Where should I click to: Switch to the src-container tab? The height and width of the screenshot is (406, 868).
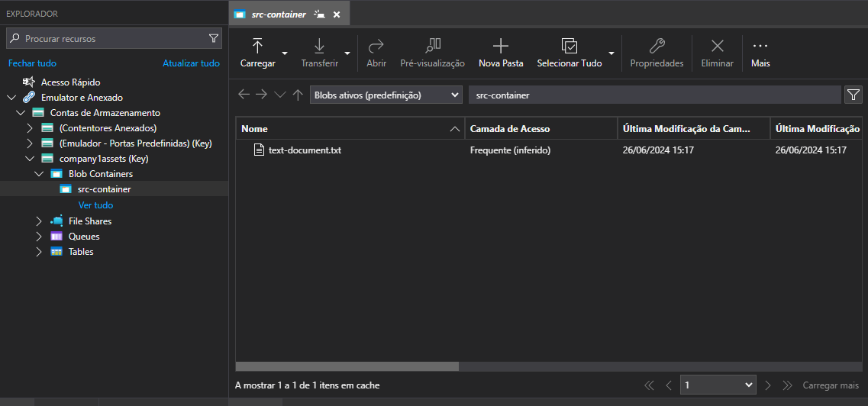pos(279,14)
